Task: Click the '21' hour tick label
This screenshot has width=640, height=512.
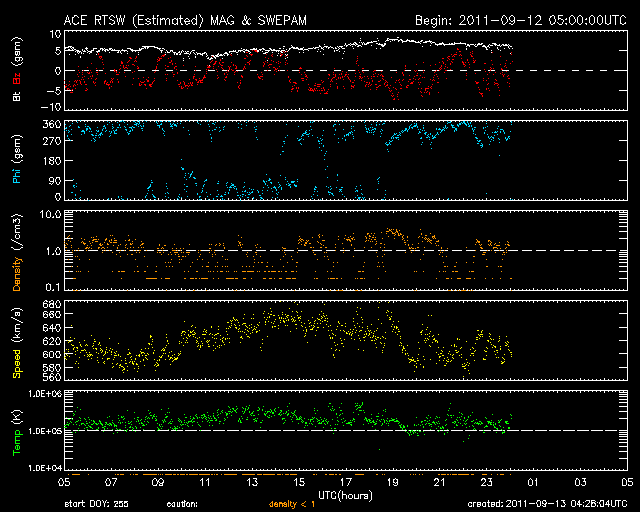Action: coord(440,483)
